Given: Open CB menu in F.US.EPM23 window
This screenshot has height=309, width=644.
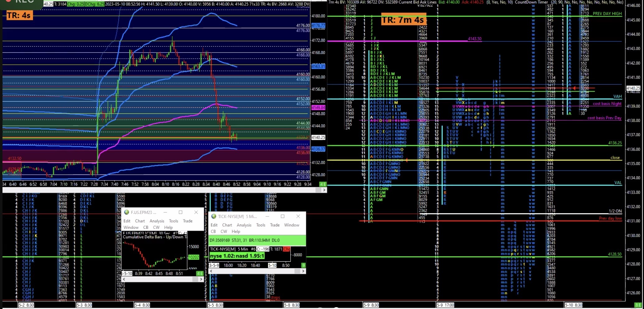Looking at the screenshot, I should 146,228.
